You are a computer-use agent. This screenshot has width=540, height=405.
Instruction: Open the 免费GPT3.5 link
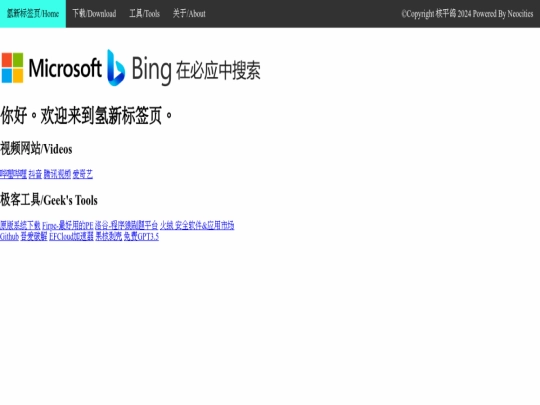(141, 237)
